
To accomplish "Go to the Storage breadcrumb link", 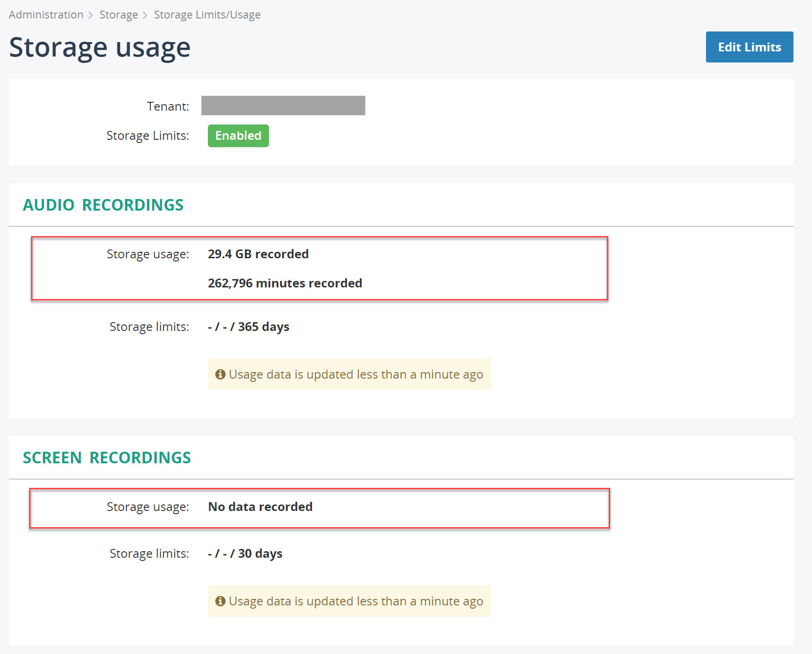I will point(119,15).
